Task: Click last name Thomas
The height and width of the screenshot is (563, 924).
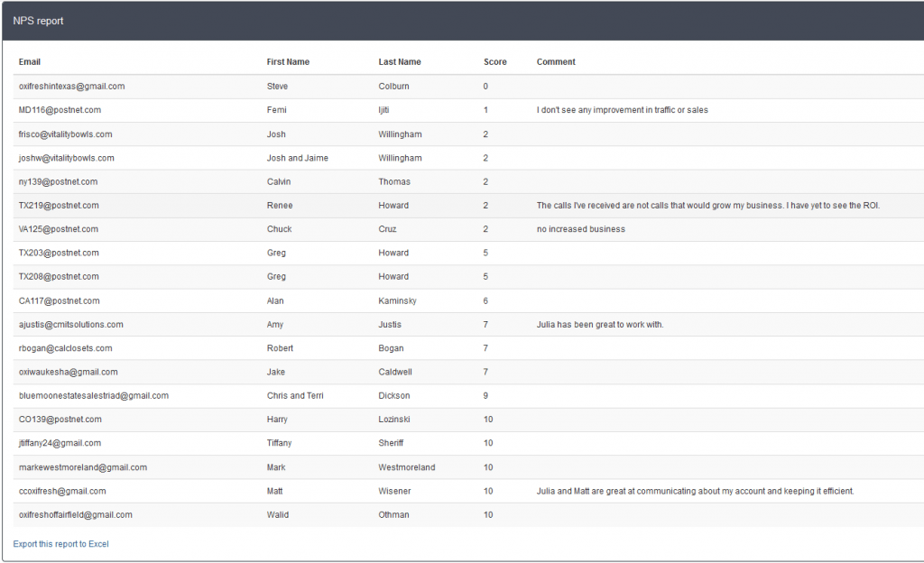Action: 394,181
